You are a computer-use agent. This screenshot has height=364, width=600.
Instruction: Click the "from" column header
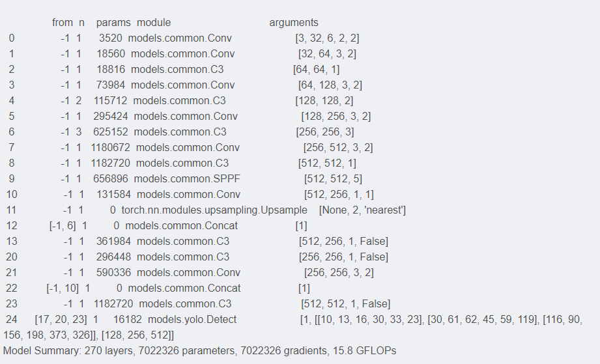(x=63, y=23)
